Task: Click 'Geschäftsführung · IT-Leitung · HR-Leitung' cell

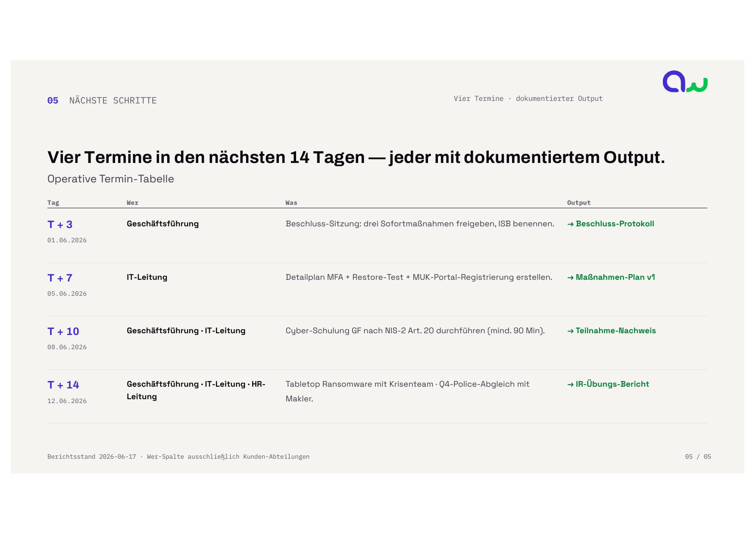Action: click(x=196, y=390)
